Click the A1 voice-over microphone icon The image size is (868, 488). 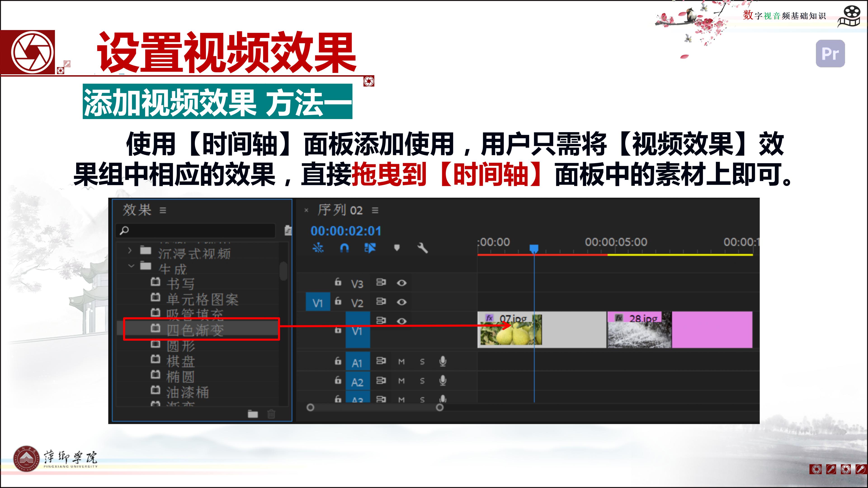pos(443,361)
